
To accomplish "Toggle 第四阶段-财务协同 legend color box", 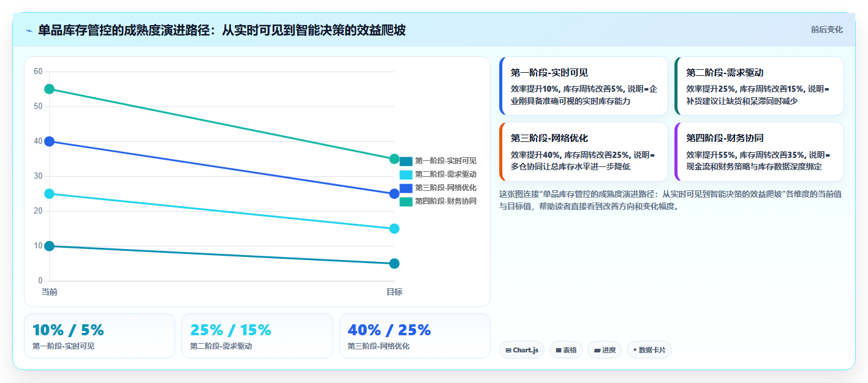I will (406, 201).
